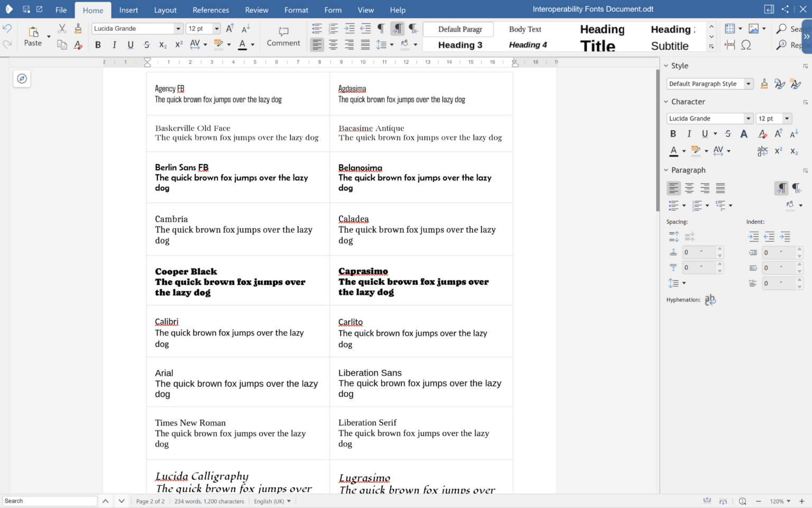Apply the toolbar font color
This screenshot has height=508, width=812.
pos(243,45)
